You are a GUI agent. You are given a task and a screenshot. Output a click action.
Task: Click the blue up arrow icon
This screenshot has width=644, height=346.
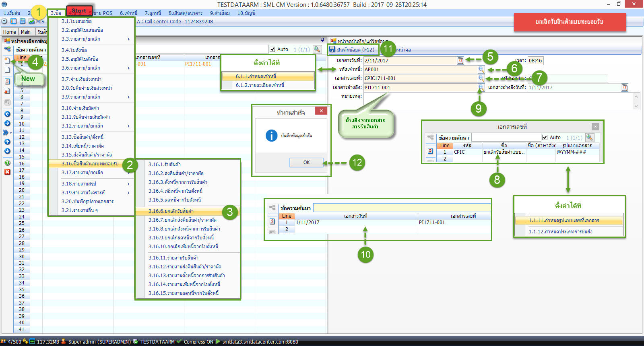click(7, 142)
